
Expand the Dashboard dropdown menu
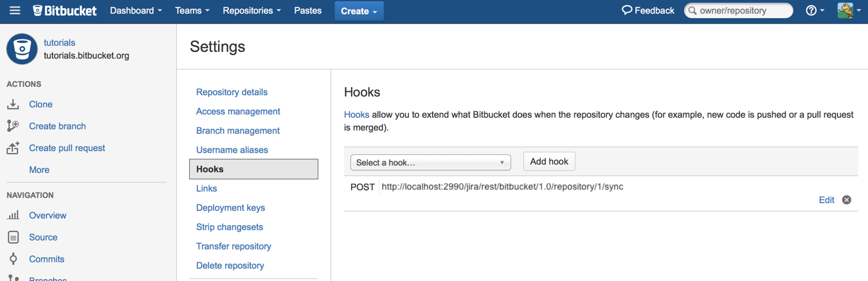pyautogui.click(x=136, y=10)
